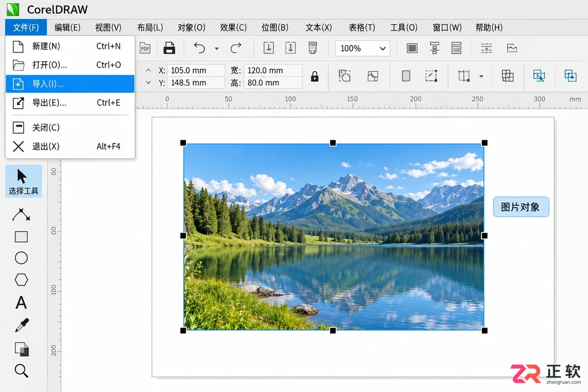588x392 pixels.
Task: Click the Undo arrow icon
Action: point(199,49)
